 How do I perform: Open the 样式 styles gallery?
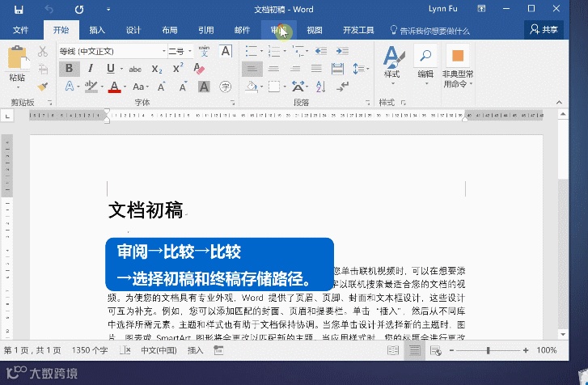point(392,65)
